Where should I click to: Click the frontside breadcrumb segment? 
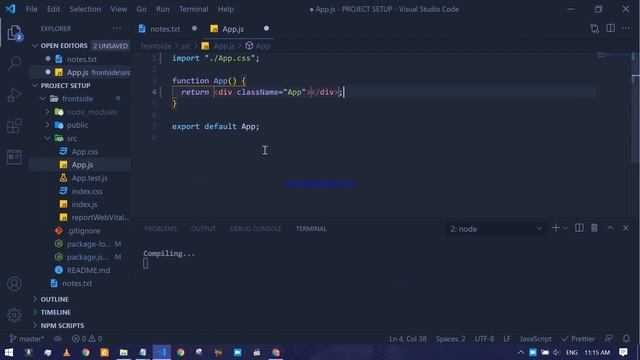click(x=156, y=46)
